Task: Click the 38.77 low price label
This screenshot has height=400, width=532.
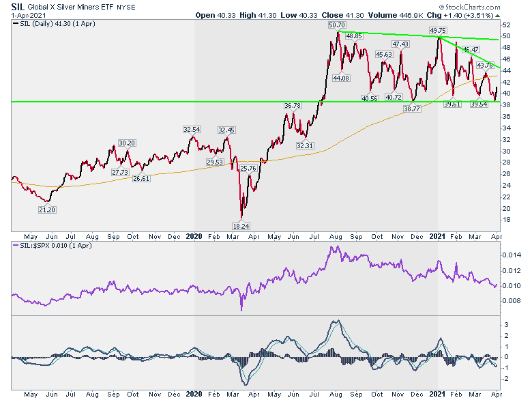Action: [x=411, y=109]
